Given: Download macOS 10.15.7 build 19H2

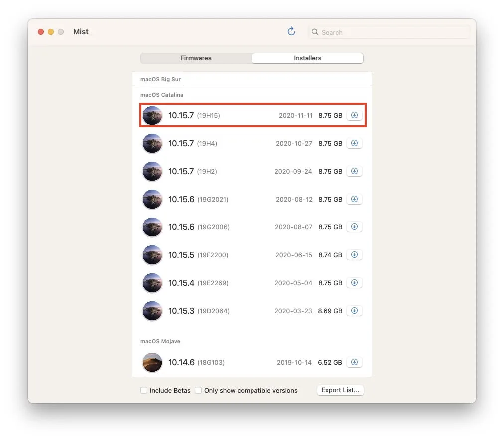Looking at the screenshot, I should coord(354,171).
